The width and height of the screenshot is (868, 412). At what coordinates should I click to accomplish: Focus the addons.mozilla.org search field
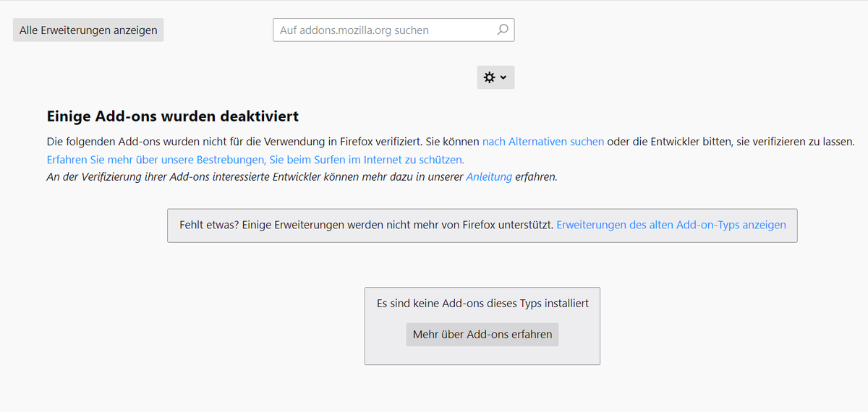(393, 30)
